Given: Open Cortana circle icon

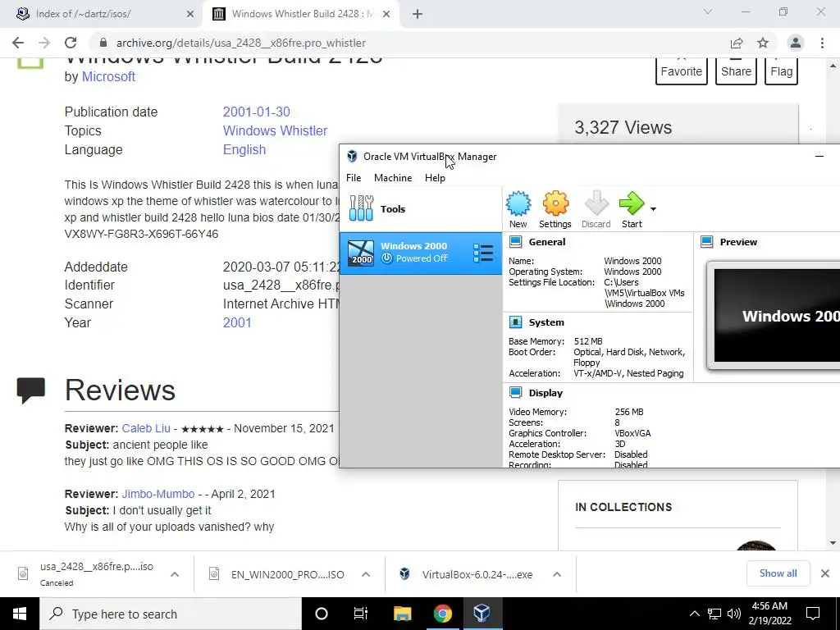Looking at the screenshot, I should click(x=322, y=614).
